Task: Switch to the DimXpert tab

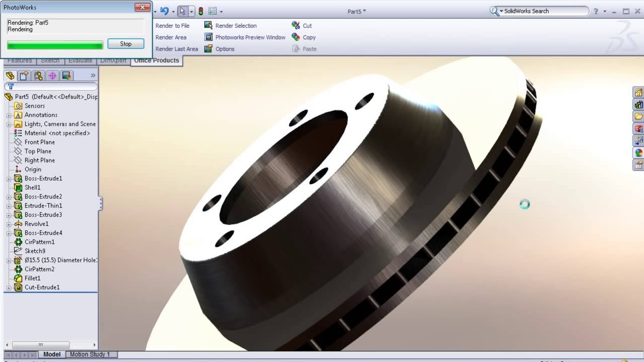Action: [x=114, y=61]
